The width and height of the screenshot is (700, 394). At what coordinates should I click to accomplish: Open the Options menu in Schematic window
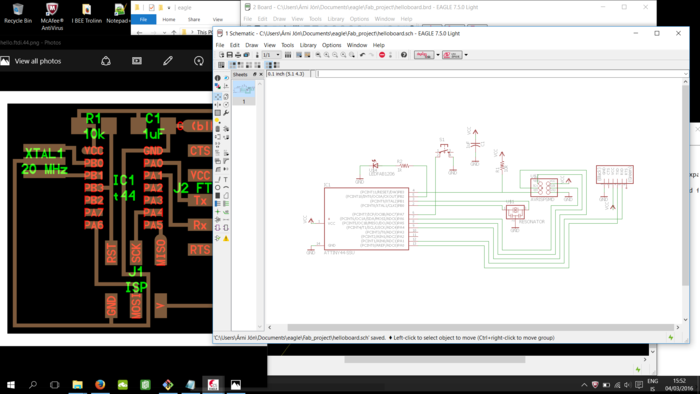pos(331,45)
